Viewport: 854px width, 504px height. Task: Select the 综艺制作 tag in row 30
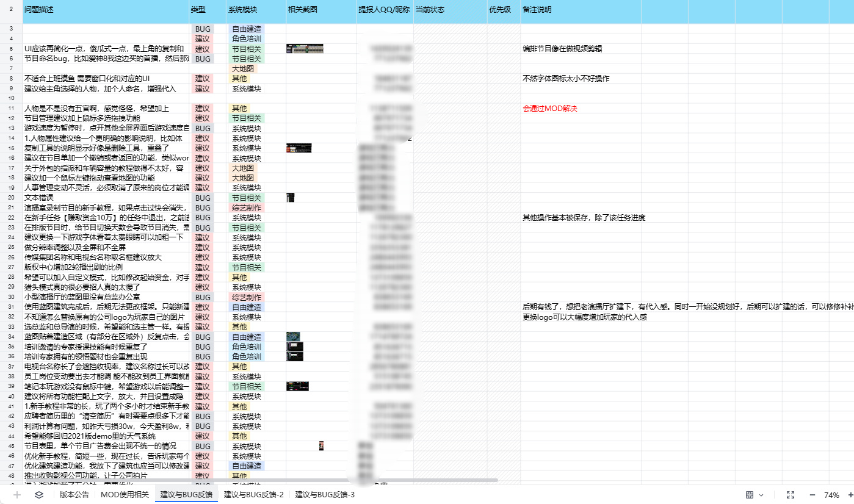247,297
